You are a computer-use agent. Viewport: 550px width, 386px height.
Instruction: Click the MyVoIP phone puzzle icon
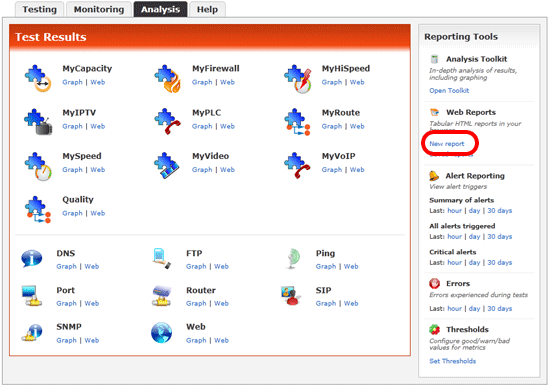pyautogui.click(x=297, y=165)
